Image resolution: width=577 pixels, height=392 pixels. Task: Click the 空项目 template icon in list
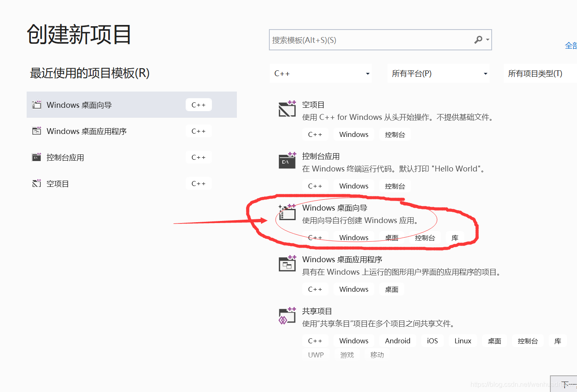pyautogui.click(x=287, y=109)
